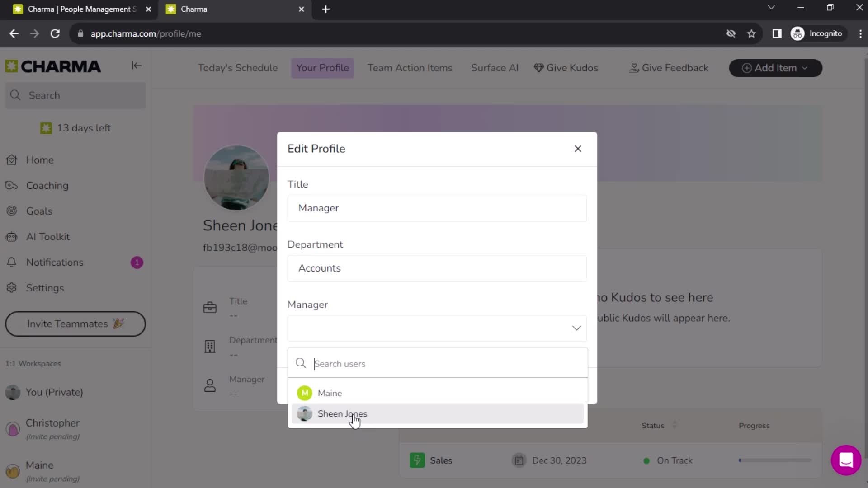The image size is (868, 488).
Task: Expand the Add Item dropdown button
Action: coord(804,67)
